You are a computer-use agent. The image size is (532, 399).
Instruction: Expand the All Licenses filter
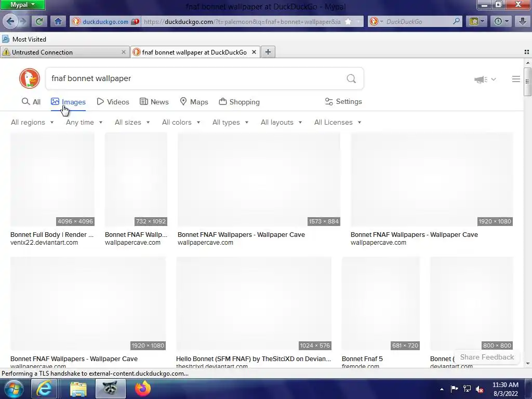(x=338, y=122)
